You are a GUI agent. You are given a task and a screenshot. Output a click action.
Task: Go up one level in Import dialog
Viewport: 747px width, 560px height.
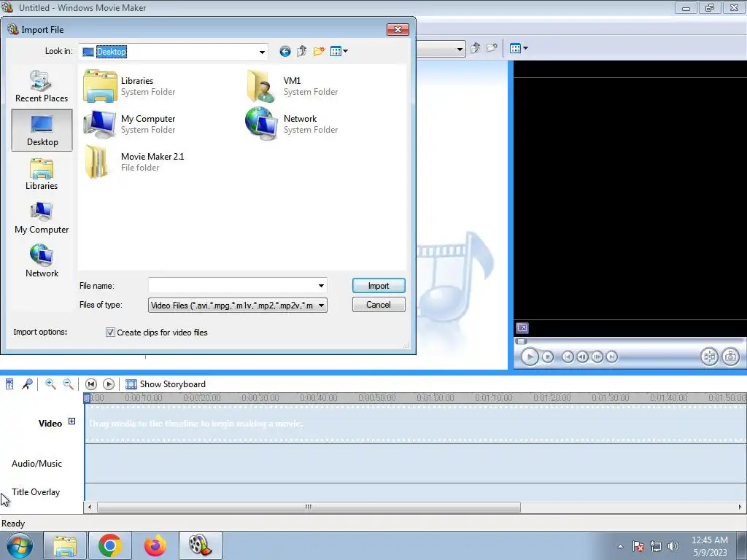(x=301, y=52)
